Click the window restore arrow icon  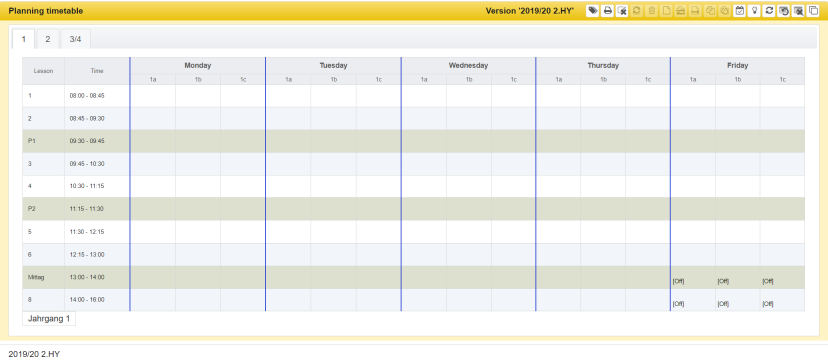pos(784,11)
